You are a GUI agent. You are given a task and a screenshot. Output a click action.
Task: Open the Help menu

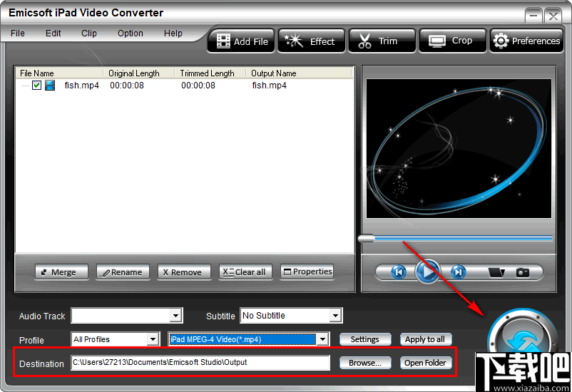tap(173, 33)
